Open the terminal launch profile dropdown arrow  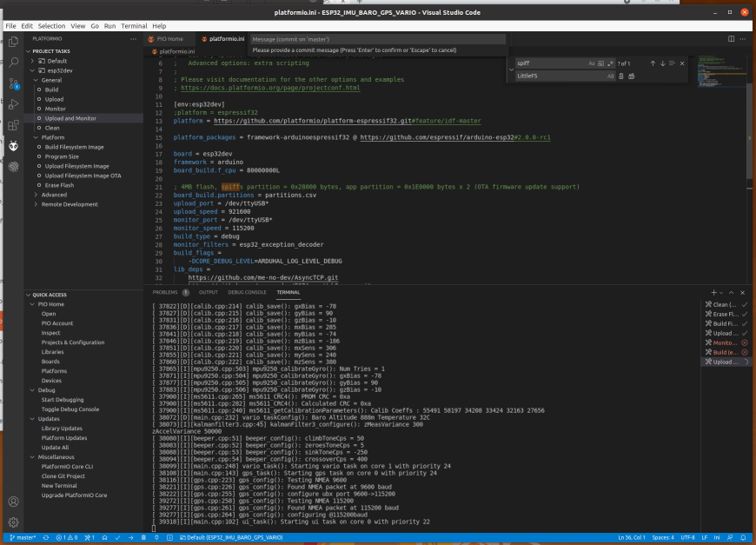pyautogui.click(x=721, y=292)
